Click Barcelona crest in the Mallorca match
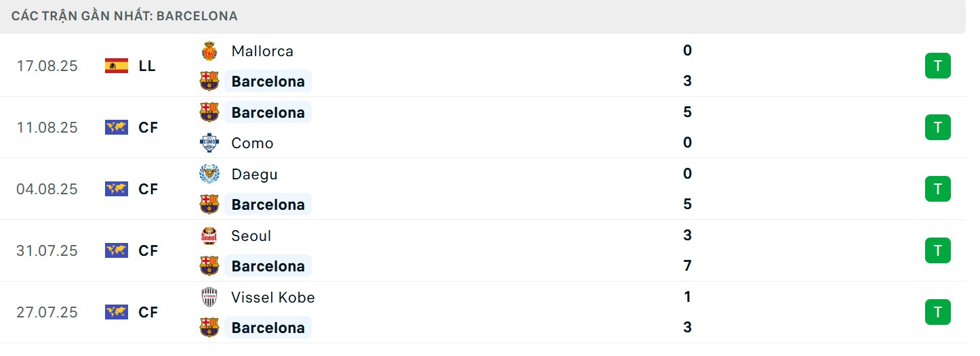980x356 pixels. (209, 81)
